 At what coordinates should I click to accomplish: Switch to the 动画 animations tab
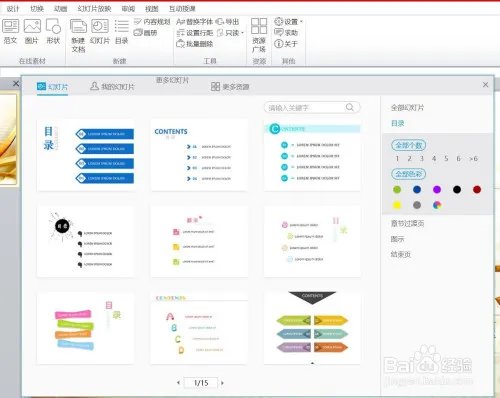pyautogui.click(x=60, y=9)
